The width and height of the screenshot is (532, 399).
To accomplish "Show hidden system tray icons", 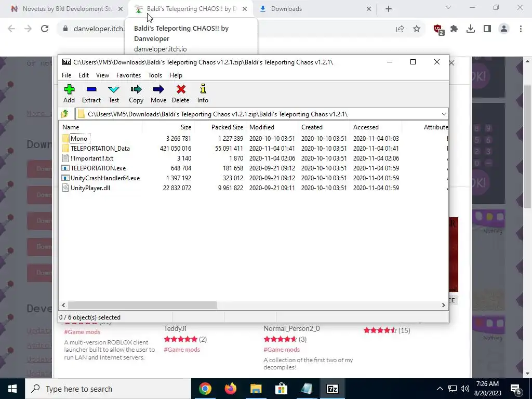I will click(x=440, y=389).
